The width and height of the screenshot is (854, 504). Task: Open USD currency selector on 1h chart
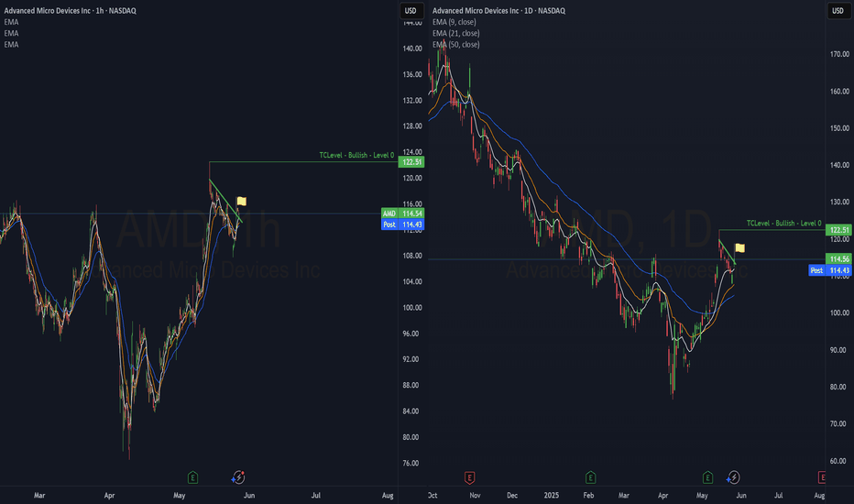[411, 10]
